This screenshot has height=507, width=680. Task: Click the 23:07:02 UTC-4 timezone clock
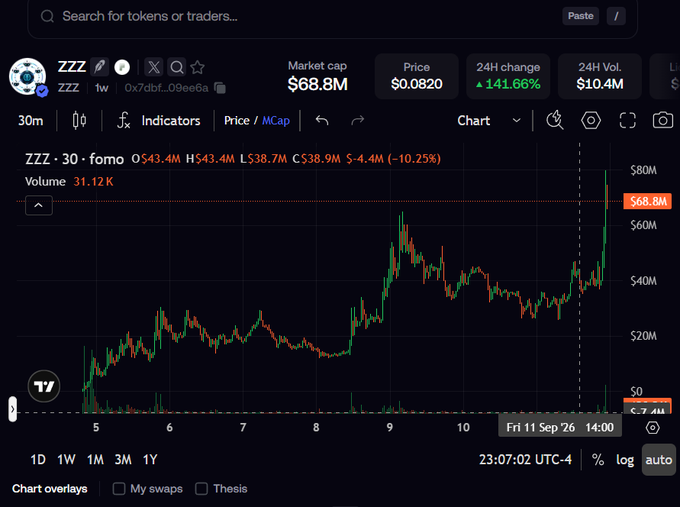point(525,460)
